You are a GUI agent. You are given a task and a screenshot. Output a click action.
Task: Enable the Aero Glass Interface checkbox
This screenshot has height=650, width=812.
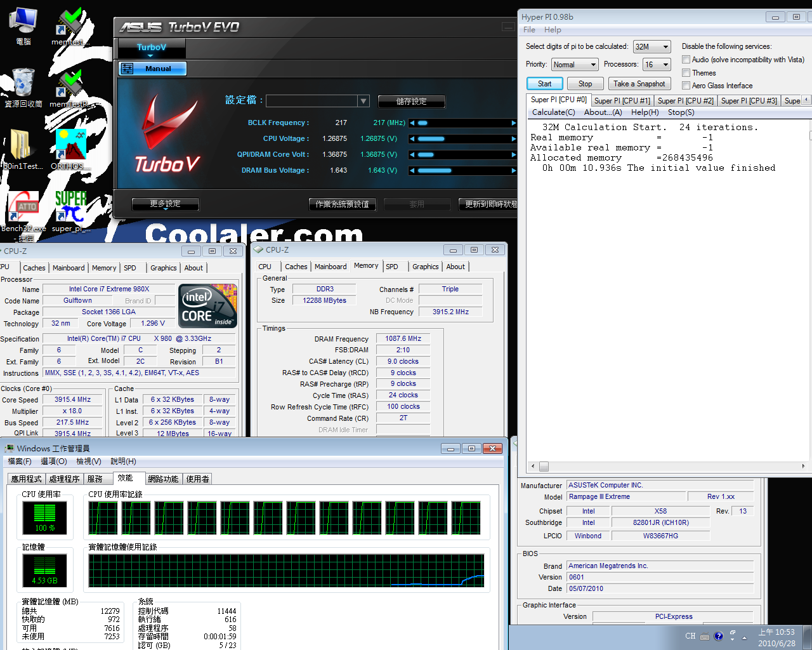[x=686, y=85]
